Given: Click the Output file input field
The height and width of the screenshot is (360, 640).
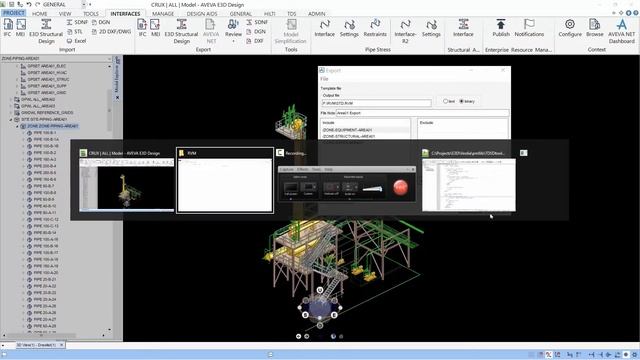Looking at the screenshot, I should (x=376, y=103).
